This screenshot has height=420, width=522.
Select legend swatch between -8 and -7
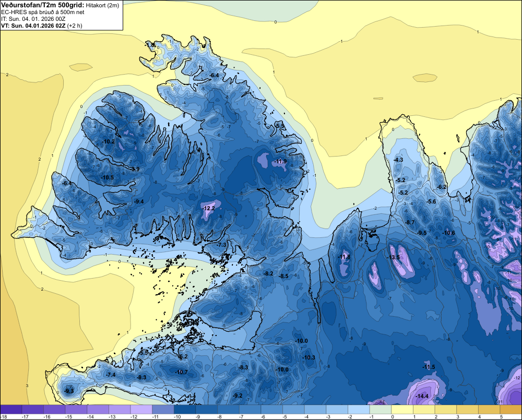point(229,410)
